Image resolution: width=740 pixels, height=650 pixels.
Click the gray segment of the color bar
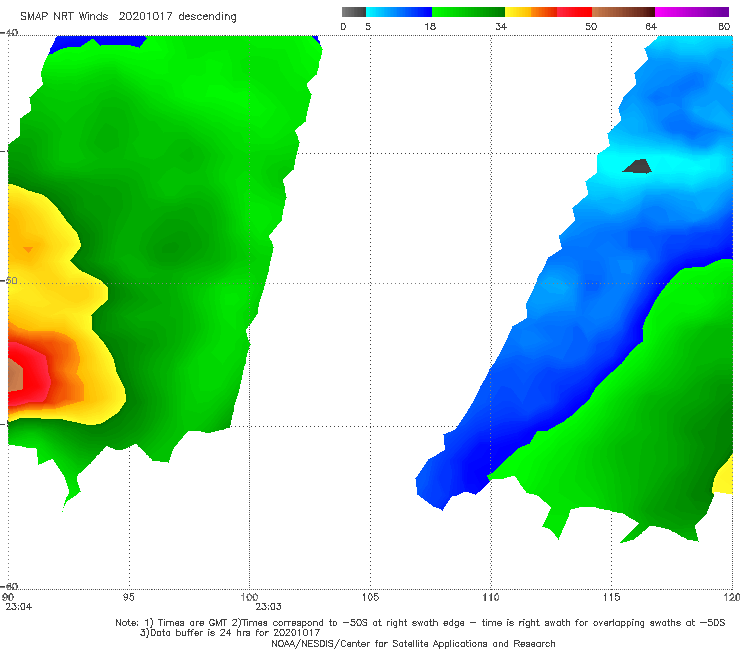point(354,12)
